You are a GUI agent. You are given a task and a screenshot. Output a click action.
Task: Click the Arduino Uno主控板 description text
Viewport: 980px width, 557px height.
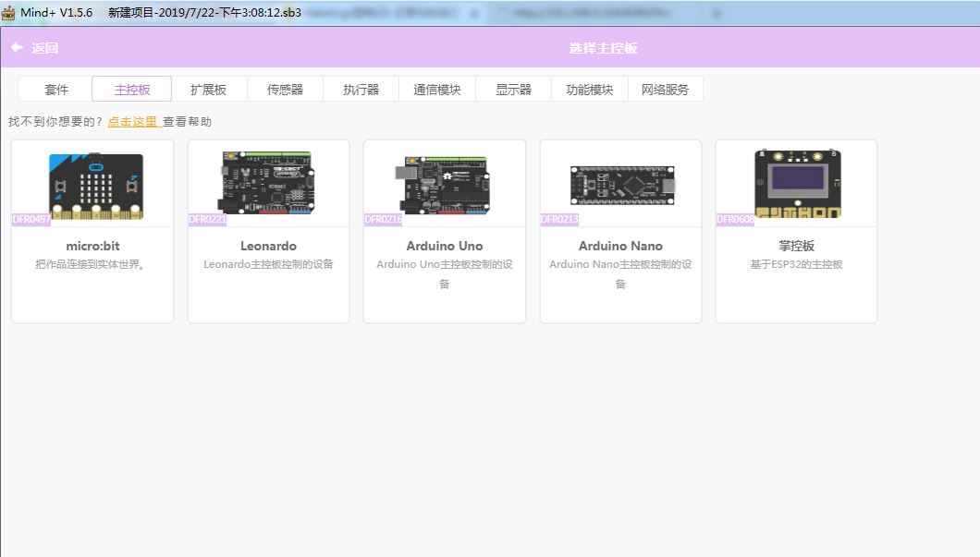[445, 273]
